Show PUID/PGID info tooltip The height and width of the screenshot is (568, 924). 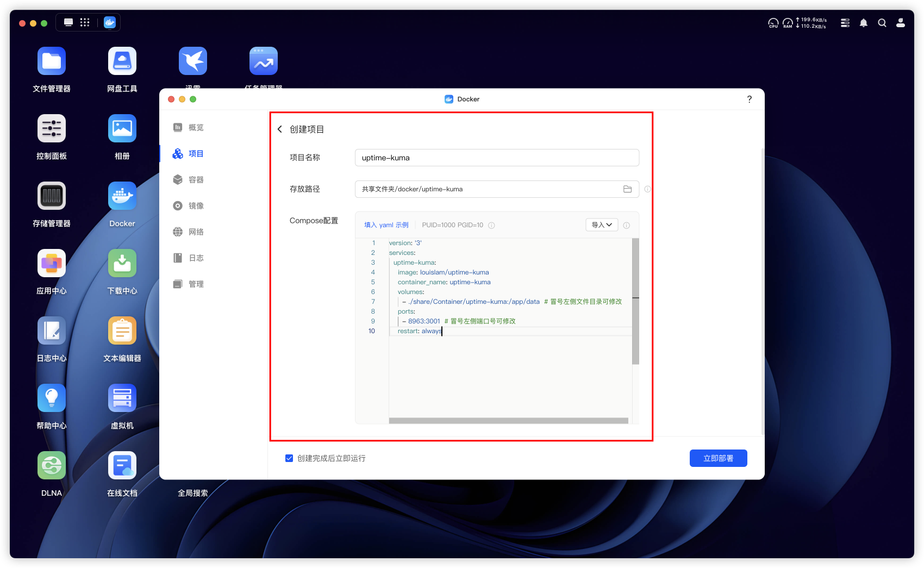(491, 225)
